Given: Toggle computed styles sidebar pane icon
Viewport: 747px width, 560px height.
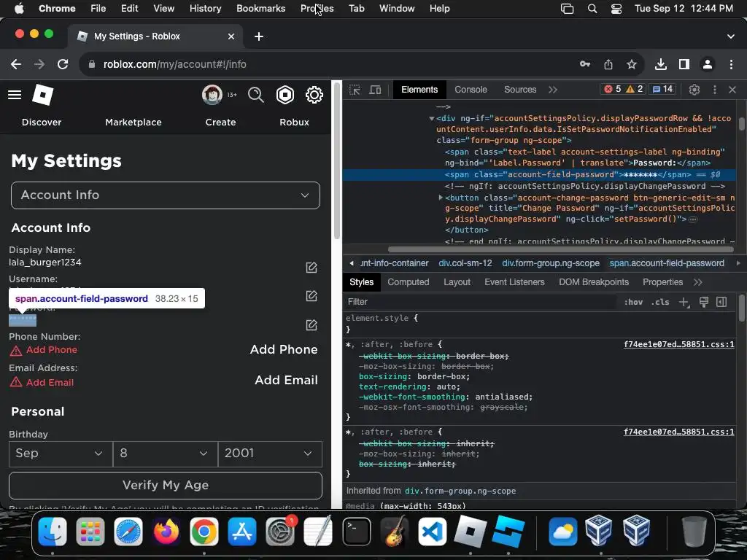Looking at the screenshot, I should (x=721, y=302).
